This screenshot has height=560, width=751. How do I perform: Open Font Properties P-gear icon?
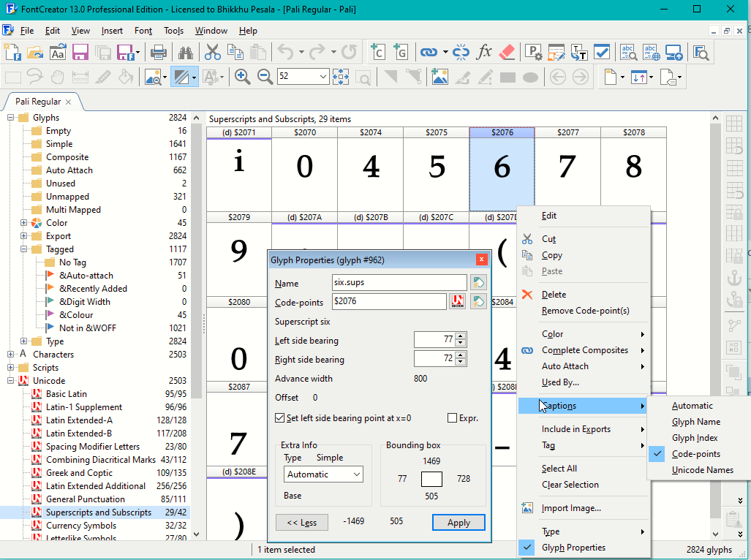tap(533, 52)
